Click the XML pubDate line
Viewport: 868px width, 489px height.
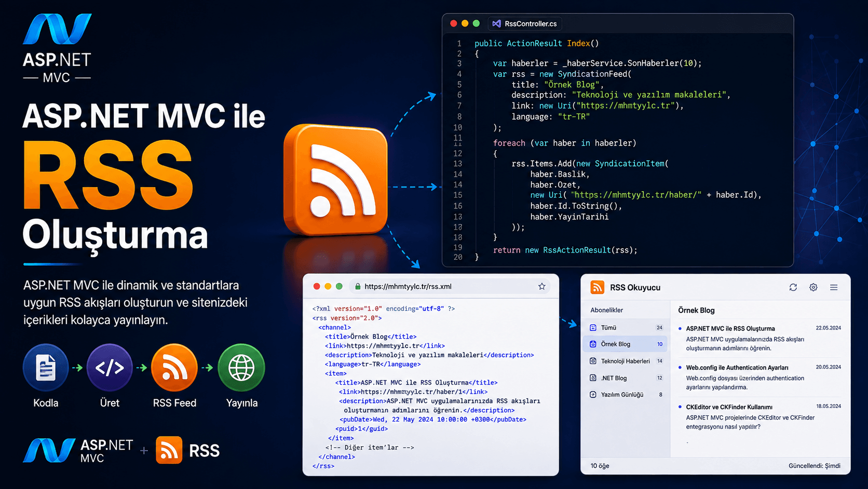coord(432,419)
